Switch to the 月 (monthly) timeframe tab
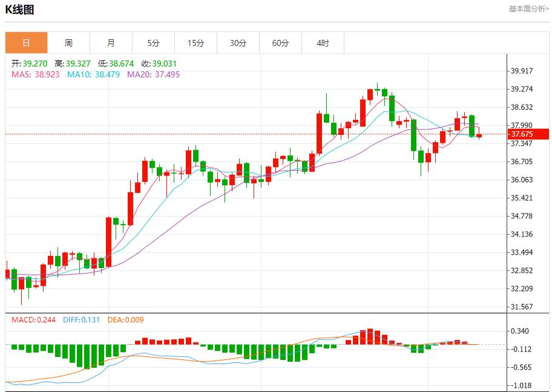The width and height of the screenshot is (552, 392). pyautogui.click(x=111, y=43)
